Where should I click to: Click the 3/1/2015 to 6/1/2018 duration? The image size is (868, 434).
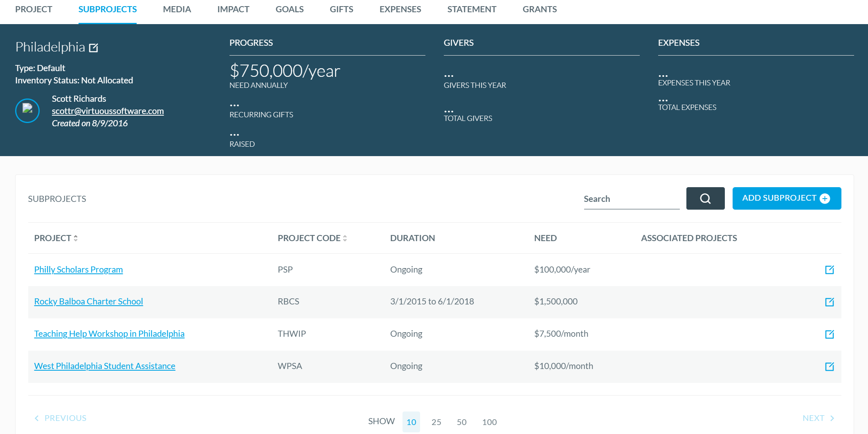coord(432,302)
